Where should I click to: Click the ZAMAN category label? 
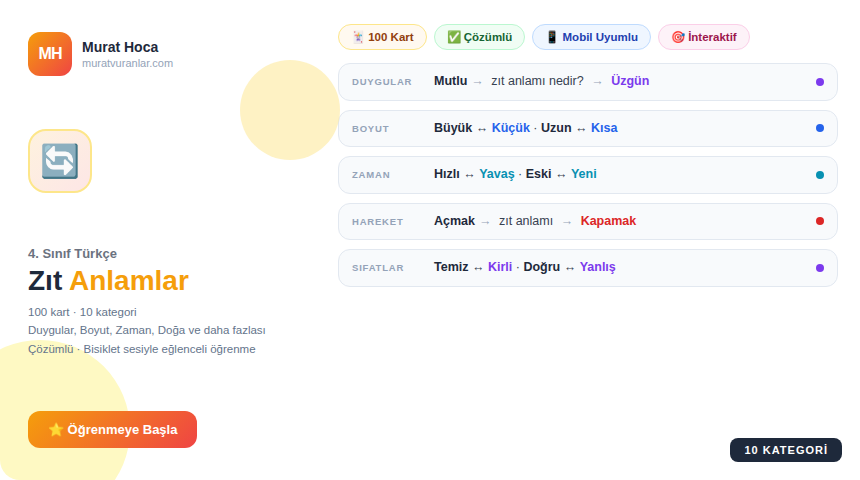[x=371, y=175]
